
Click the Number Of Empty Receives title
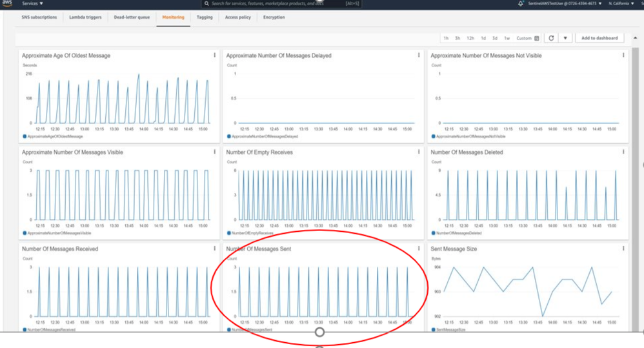(x=259, y=152)
